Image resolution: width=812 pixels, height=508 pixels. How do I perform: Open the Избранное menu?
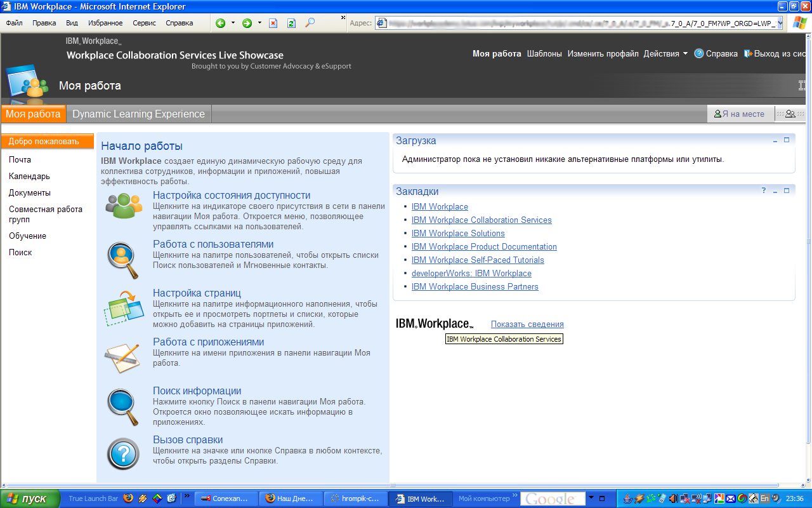pos(105,23)
